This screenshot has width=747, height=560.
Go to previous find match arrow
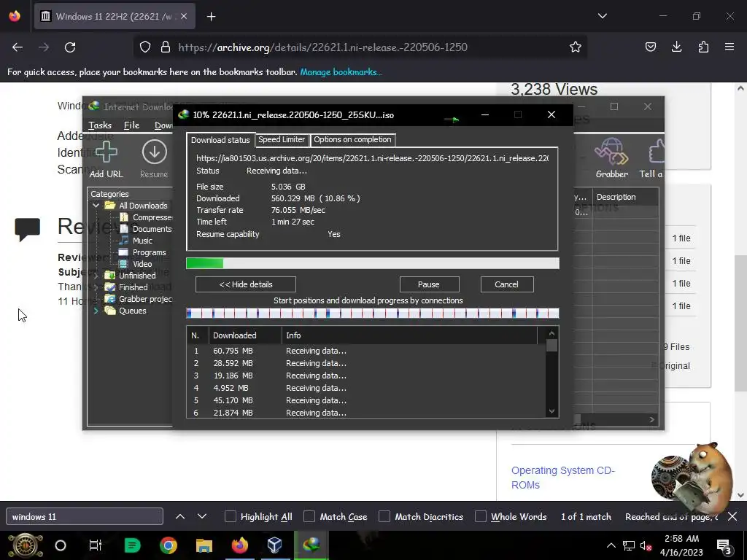[x=180, y=516]
